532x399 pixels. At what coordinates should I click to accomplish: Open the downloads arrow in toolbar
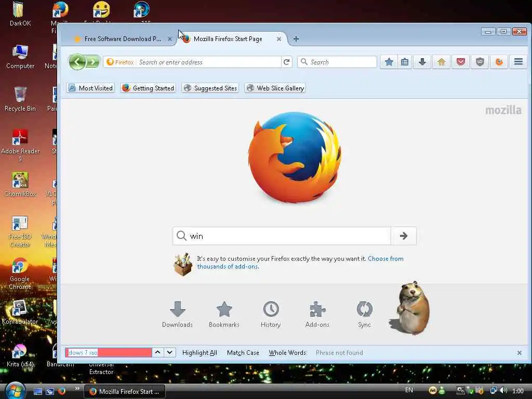pyautogui.click(x=422, y=62)
